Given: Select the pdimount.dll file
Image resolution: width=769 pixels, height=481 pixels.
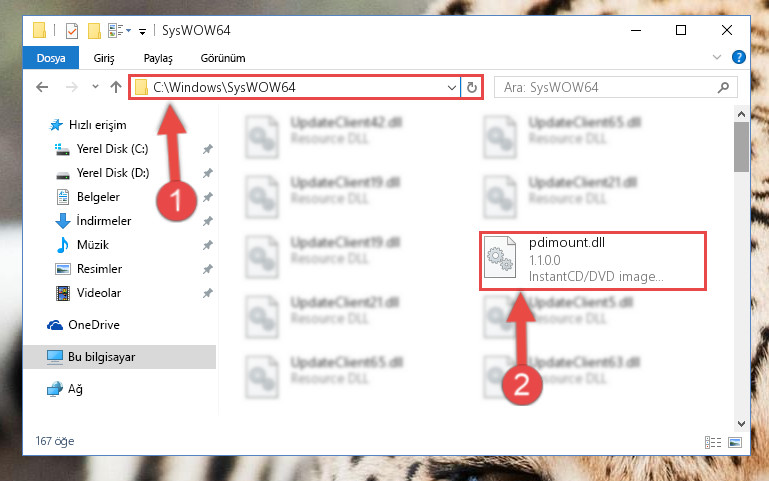Looking at the screenshot, I should [592, 260].
